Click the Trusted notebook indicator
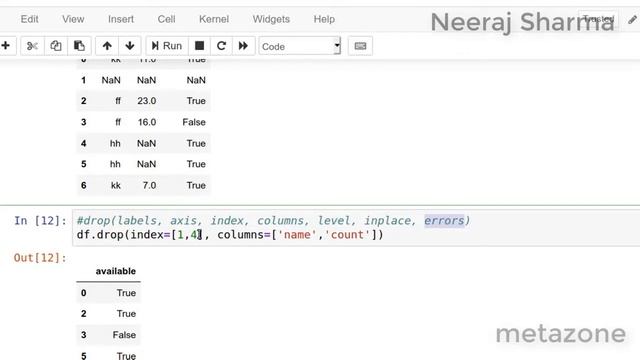Screen dimensions: 640x360 598,19
